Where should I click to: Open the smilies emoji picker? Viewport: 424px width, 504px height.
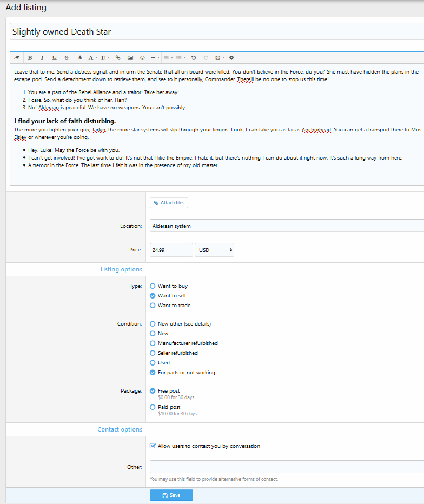click(x=142, y=58)
